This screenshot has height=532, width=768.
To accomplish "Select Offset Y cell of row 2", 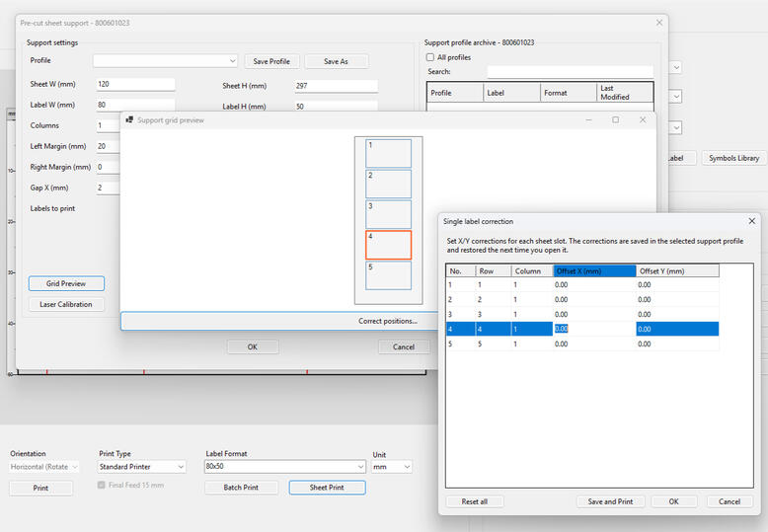I will 677,299.
